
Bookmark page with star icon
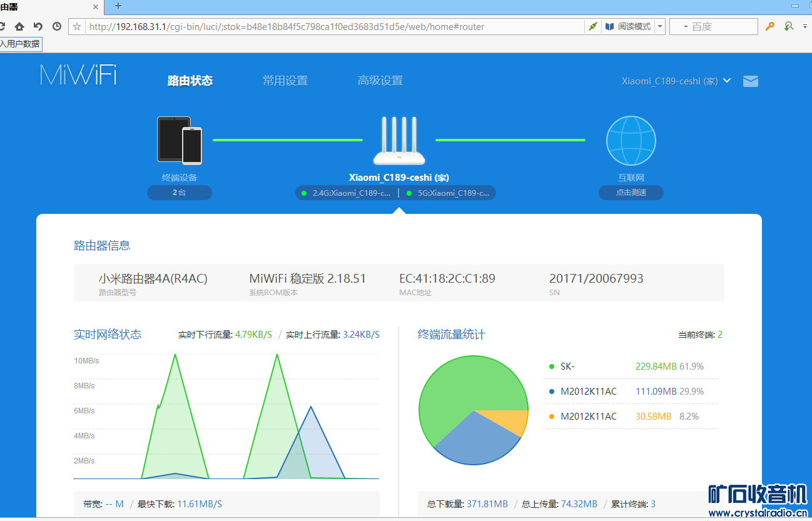(x=77, y=26)
